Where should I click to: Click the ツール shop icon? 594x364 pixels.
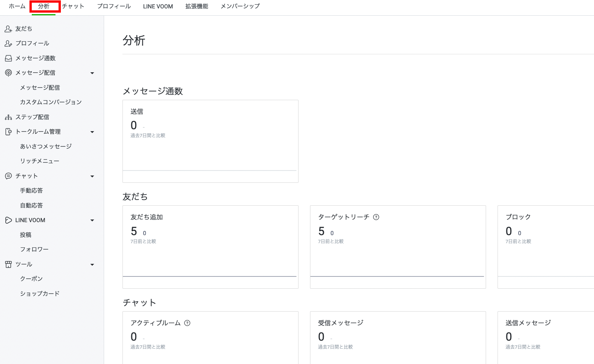pyautogui.click(x=8, y=264)
